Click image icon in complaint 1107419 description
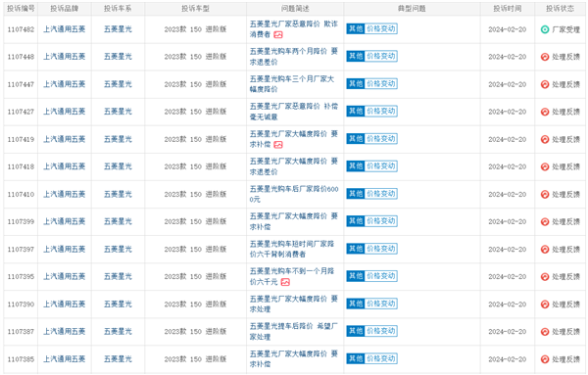 [278, 145]
